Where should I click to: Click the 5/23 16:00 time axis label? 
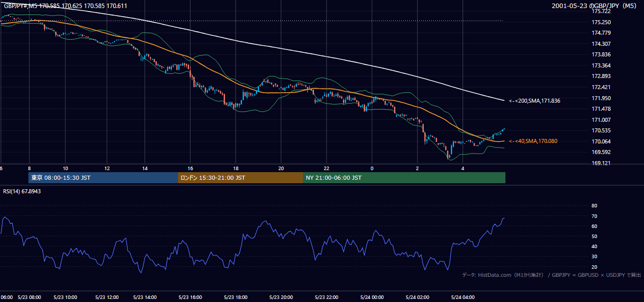pos(190,297)
